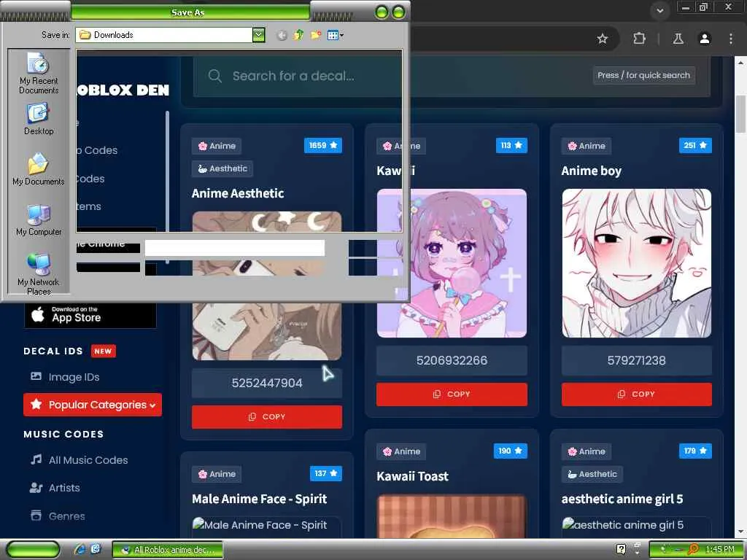The image size is (747, 560).
Task: Select Aesthetic tag on aesthetic anime girl 5
Action: [592, 474]
